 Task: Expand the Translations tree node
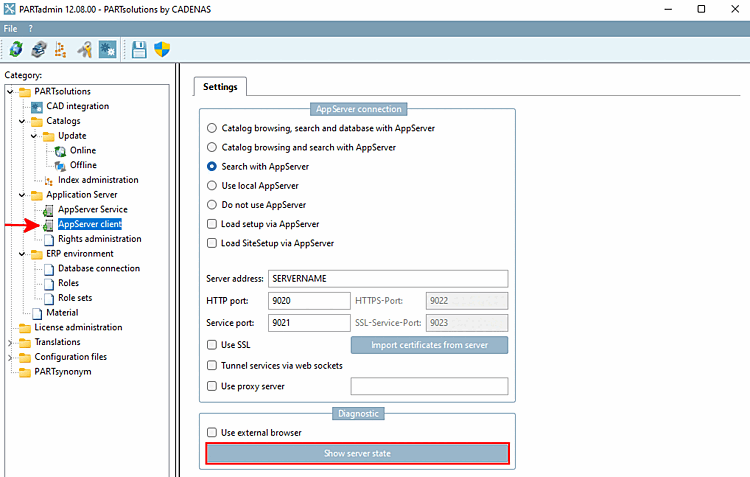click(10, 343)
